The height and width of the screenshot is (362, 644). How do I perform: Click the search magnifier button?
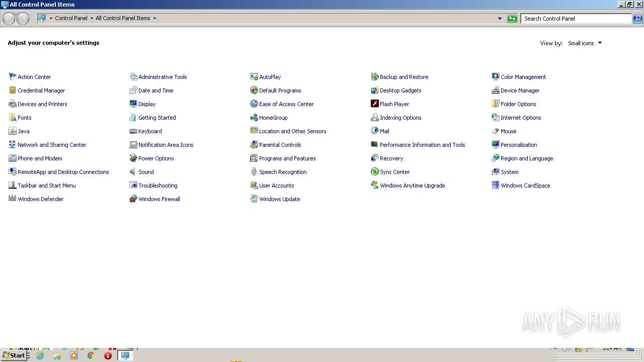point(637,19)
